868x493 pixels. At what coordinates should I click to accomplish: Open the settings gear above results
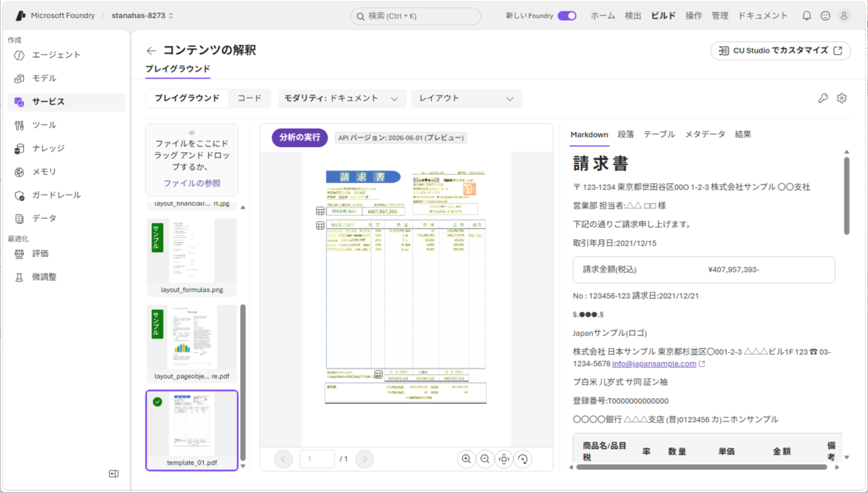pos(841,98)
